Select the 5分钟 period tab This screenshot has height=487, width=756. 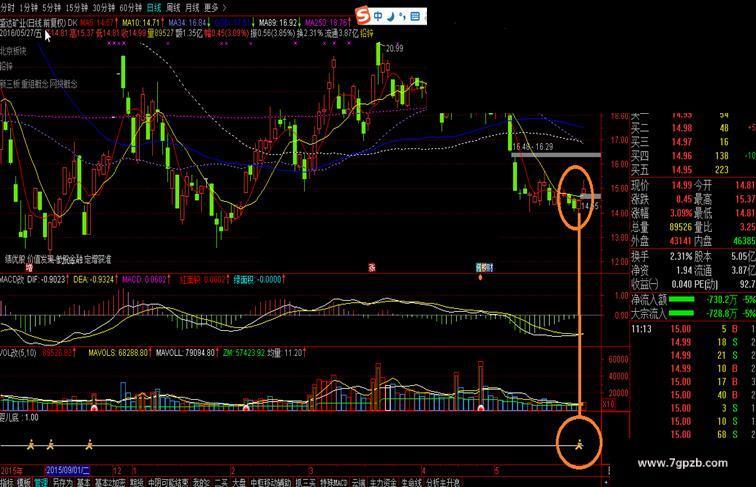click(51, 8)
